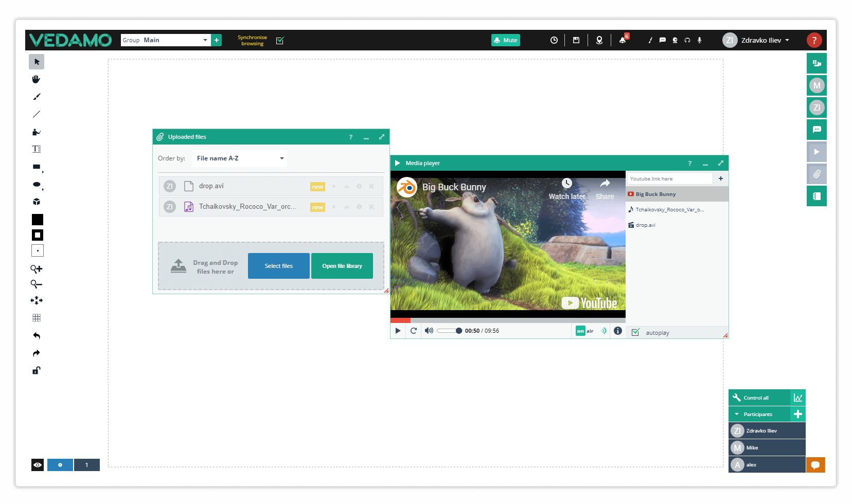Image resolution: width=852 pixels, height=504 pixels.
Task: Open the Order by File name A-Z dropdown
Action: tap(240, 158)
